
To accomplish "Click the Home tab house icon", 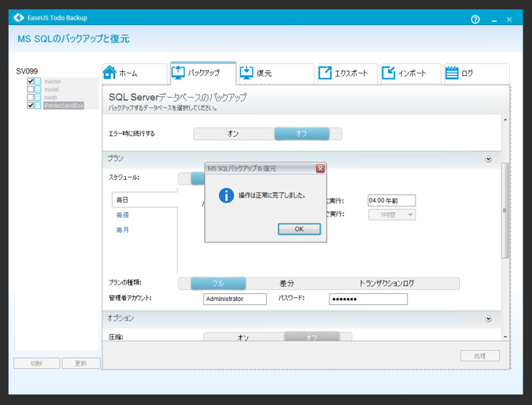I will [110, 72].
